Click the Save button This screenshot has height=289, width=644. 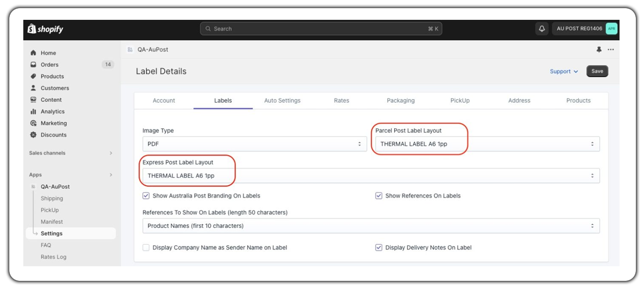pyautogui.click(x=597, y=71)
